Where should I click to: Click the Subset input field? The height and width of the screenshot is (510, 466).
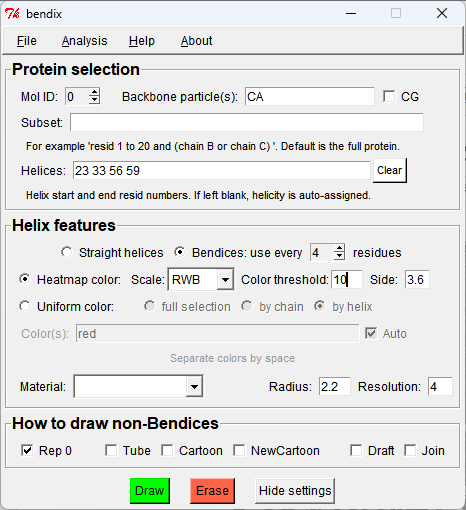click(247, 122)
